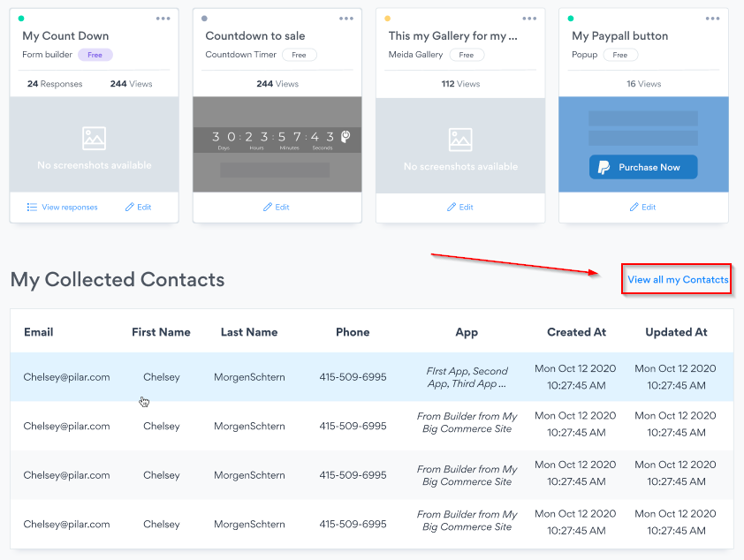Click Edit pencil under the Gallery card
Viewport: 744px width, 560px height.
[x=452, y=208]
